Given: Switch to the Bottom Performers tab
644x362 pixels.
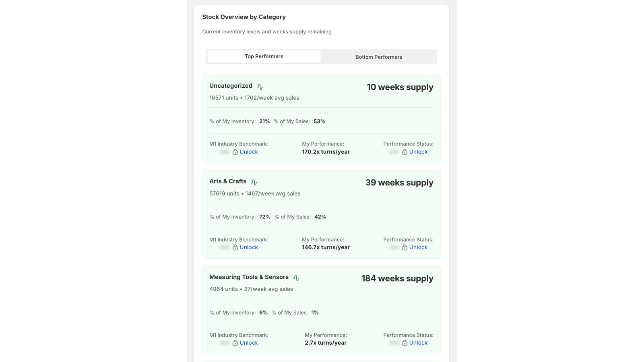Looking at the screenshot, I should coord(378,57).
